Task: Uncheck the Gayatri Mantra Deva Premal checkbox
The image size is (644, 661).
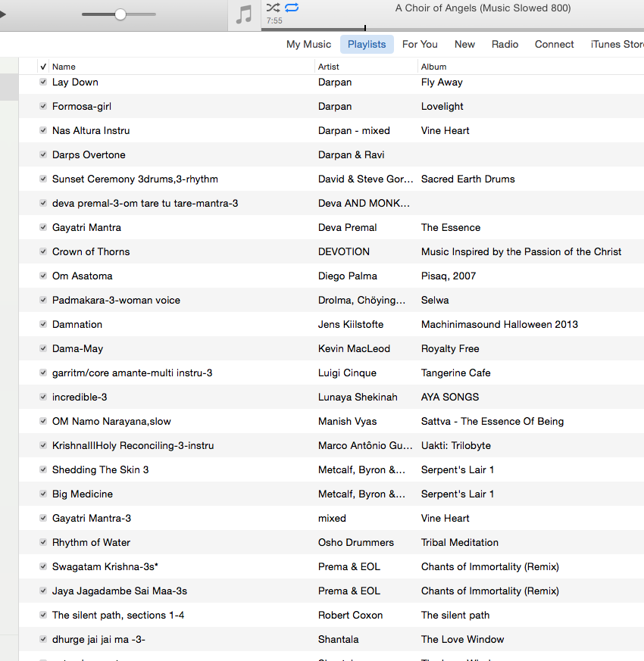Action: click(43, 227)
